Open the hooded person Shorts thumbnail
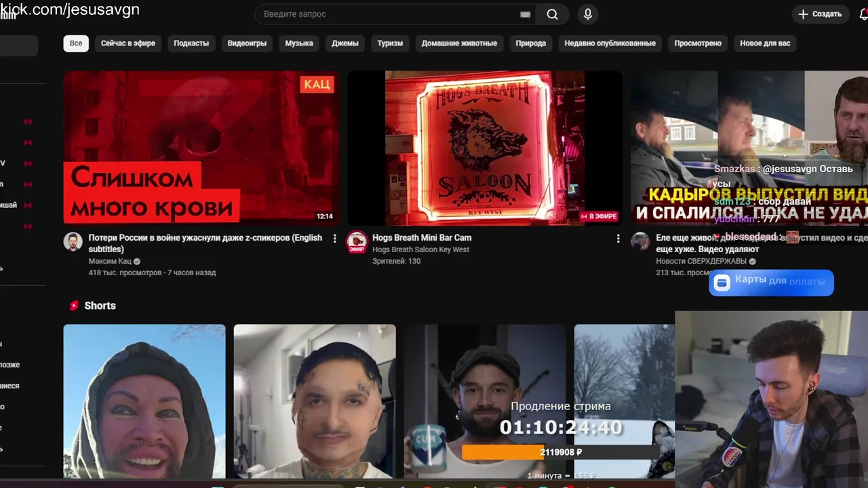 (x=144, y=401)
